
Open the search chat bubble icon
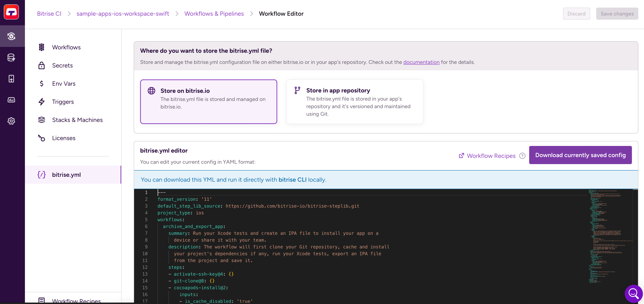point(634,293)
